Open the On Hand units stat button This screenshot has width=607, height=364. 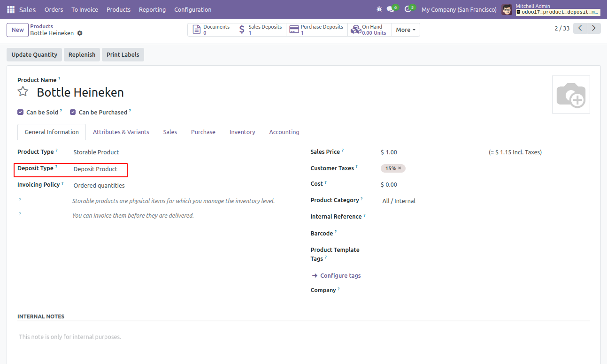369,30
